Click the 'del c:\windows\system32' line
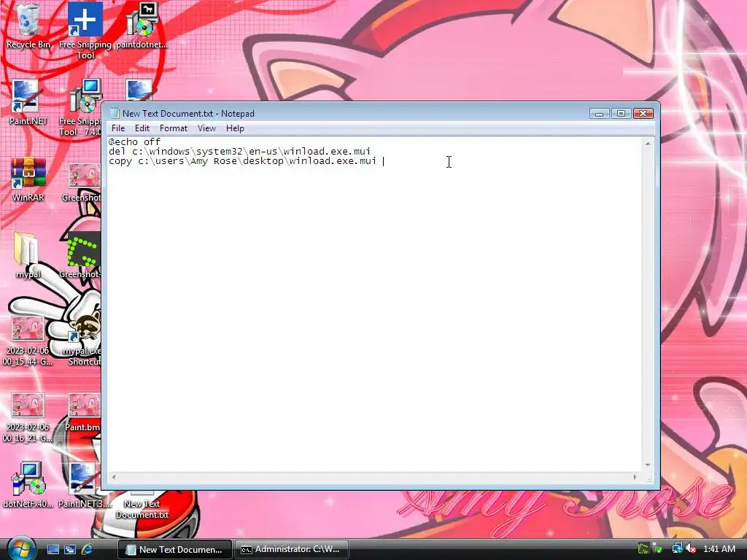The height and width of the screenshot is (560, 747). pyautogui.click(x=239, y=152)
